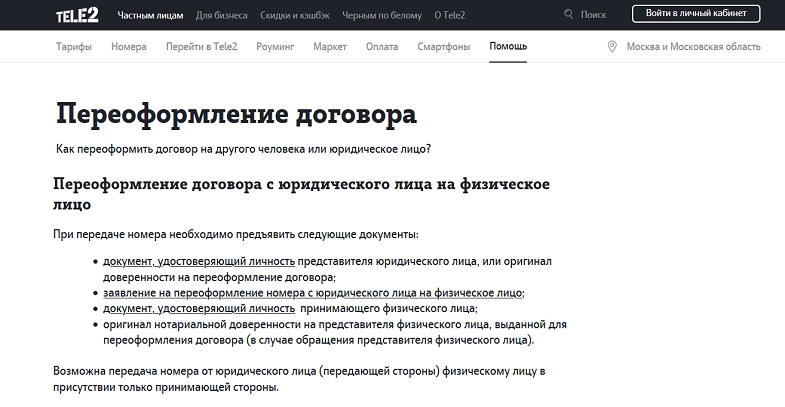Open the Для бизнеса section
Image resolution: width=785 pixels, height=407 pixels.
(221, 16)
